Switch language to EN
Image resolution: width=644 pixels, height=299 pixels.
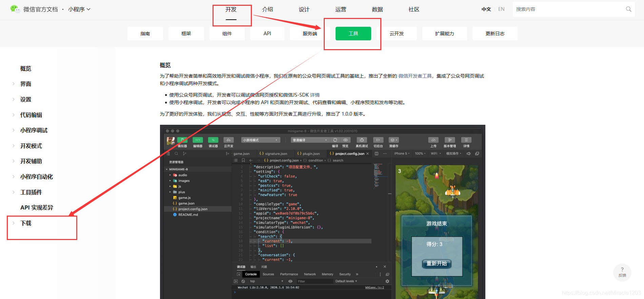click(501, 9)
